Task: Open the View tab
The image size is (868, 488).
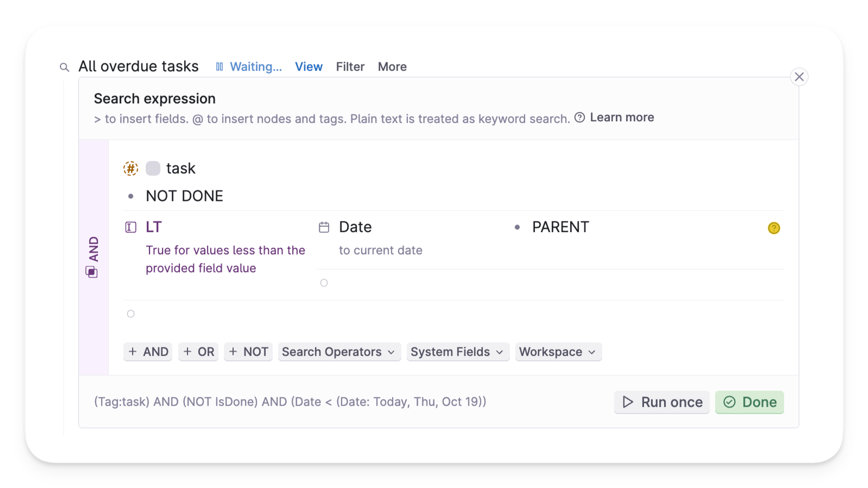Action: tap(309, 67)
